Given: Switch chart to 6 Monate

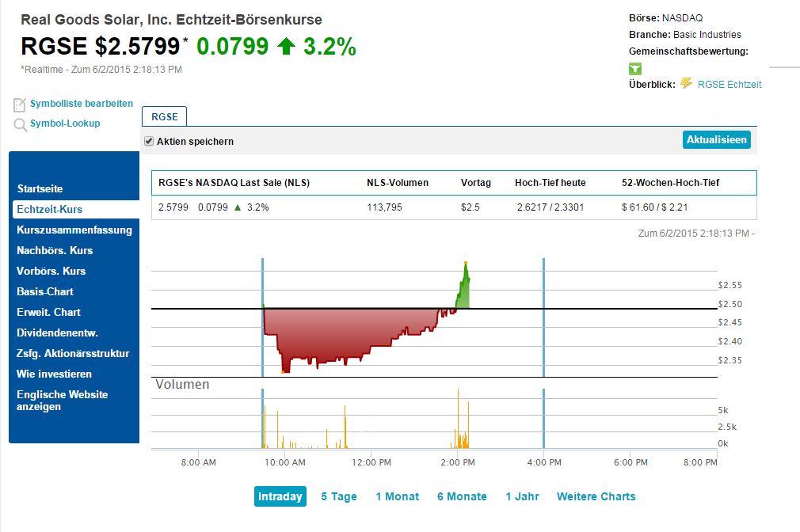Looking at the screenshot, I should click(462, 496).
